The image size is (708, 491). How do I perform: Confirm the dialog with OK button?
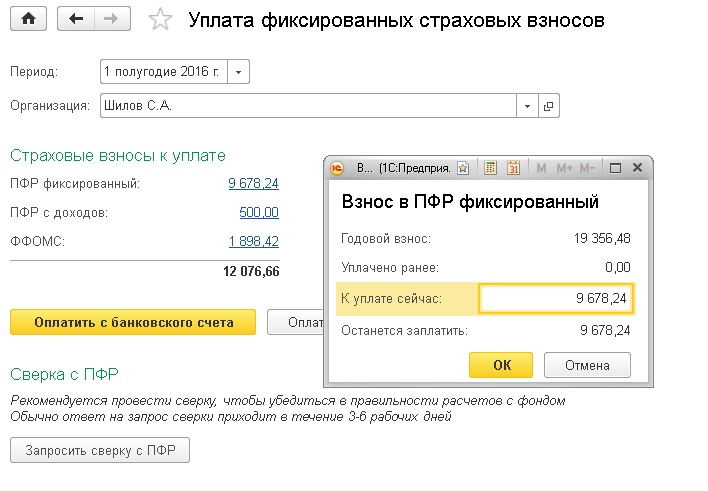click(501, 365)
